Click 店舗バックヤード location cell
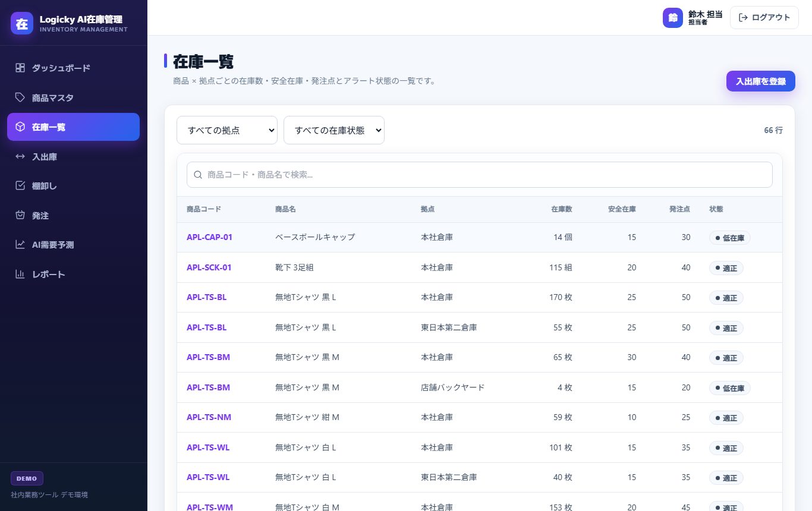 coord(453,387)
